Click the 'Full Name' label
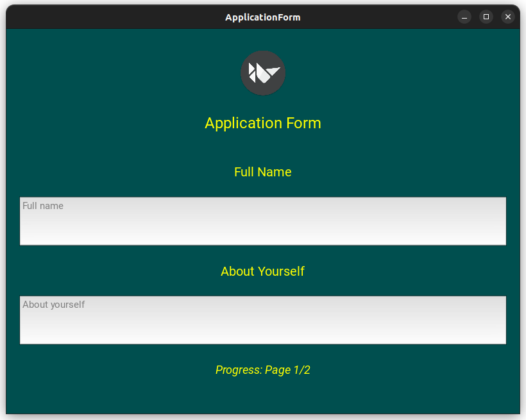 (x=263, y=172)
